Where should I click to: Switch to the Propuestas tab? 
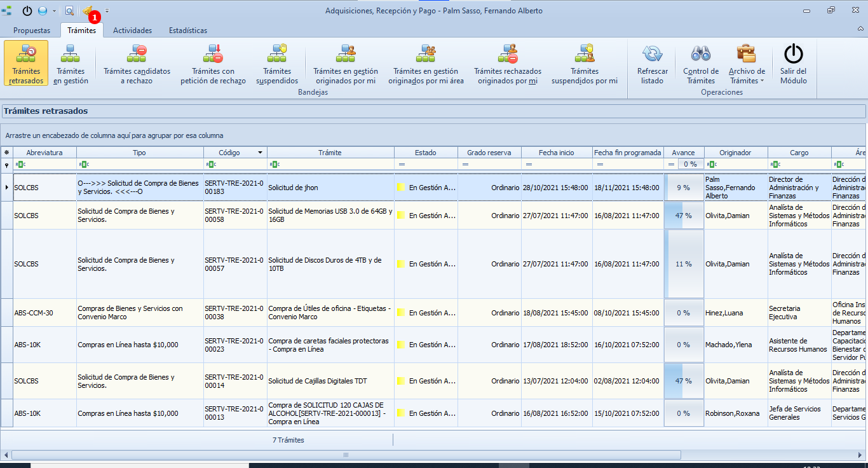[32, 30]
